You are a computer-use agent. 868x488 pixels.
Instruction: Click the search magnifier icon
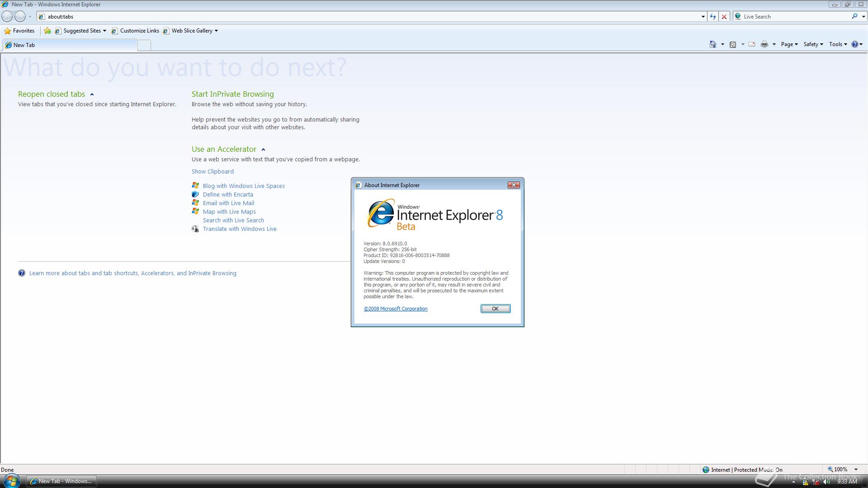pyautogui.click(x=854, y=16)
